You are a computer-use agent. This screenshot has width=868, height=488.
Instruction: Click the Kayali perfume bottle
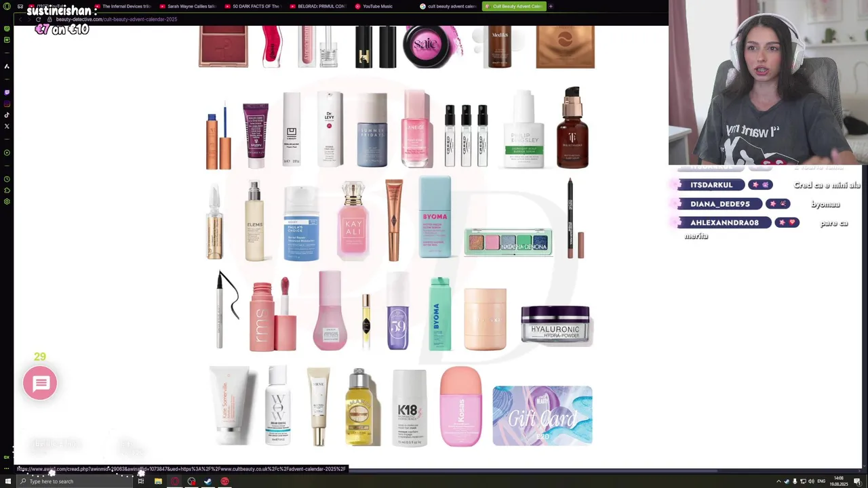click(353, 221)
